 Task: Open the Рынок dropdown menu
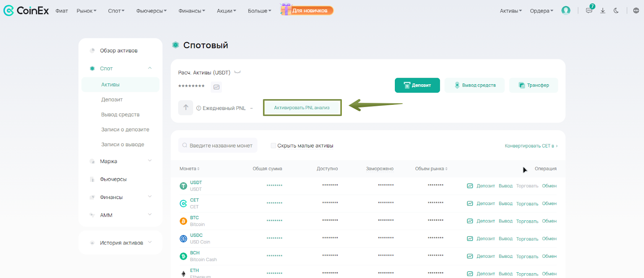(87, 11)
